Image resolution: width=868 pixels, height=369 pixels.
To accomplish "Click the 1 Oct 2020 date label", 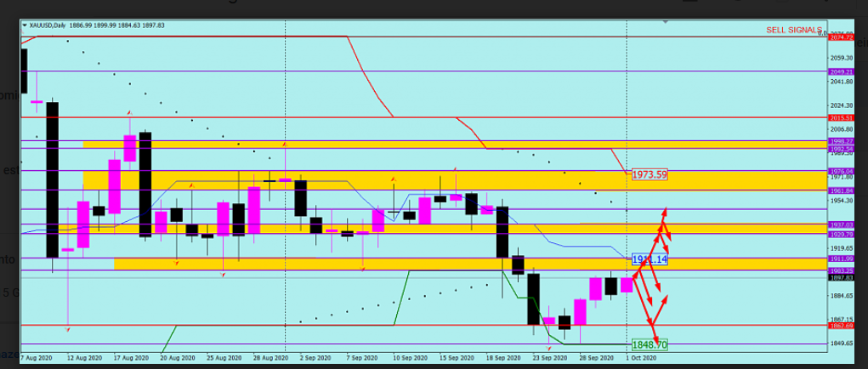I will point(641,358).
